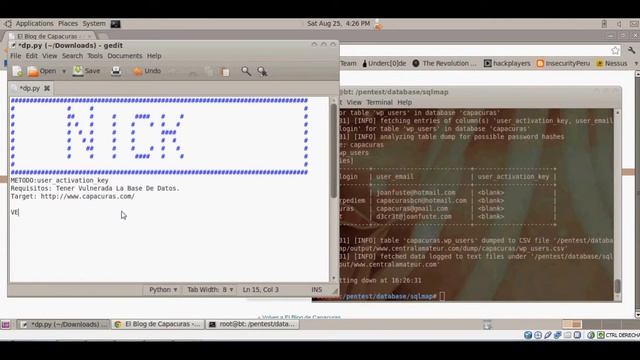Open the Help menu in terminal window

pos(404,102)
